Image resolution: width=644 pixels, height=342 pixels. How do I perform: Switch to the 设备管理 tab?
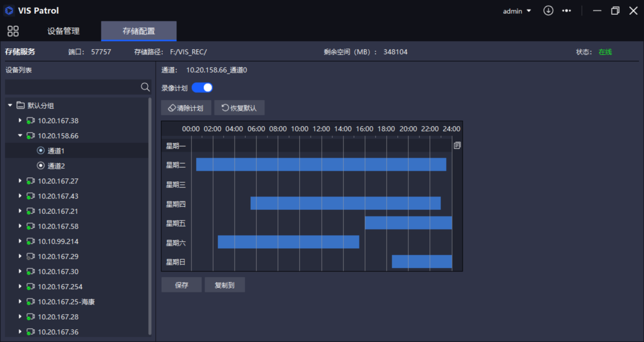coord(64,31)
